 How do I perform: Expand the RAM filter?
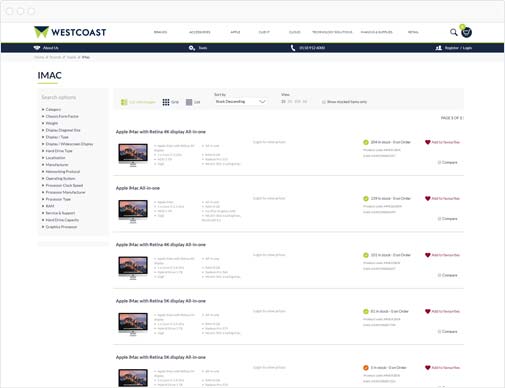pos(49,206)
